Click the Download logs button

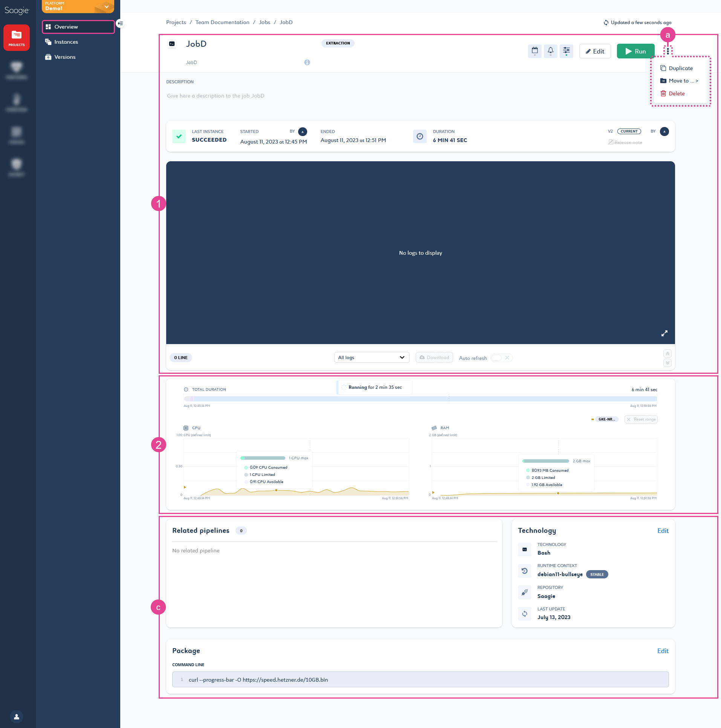(x=434, y=358)
